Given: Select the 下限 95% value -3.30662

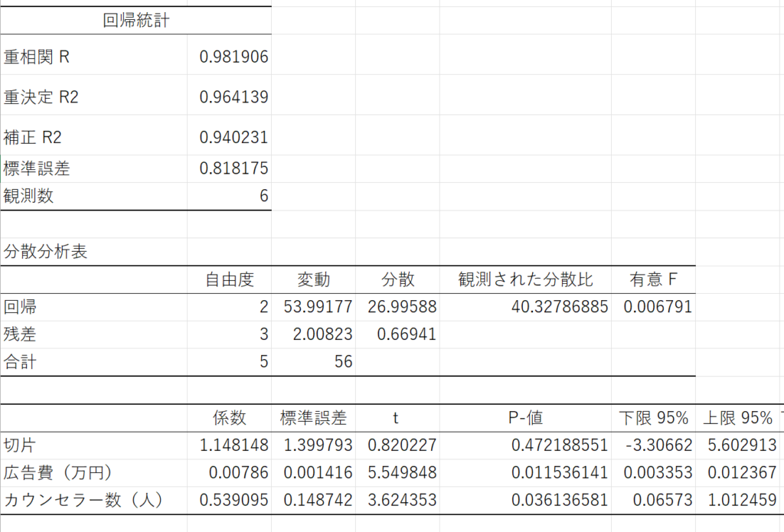Looking at the screenshot, I should [657, 446].
